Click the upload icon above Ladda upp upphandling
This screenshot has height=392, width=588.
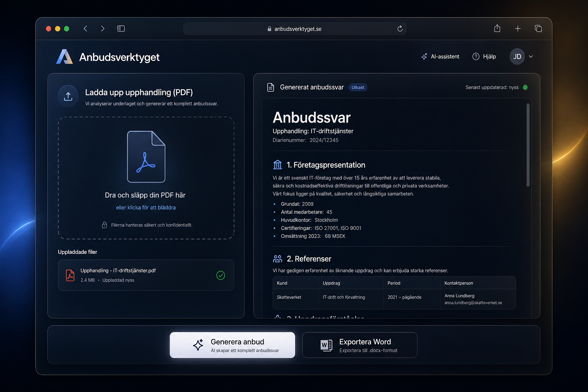point(68,96)
